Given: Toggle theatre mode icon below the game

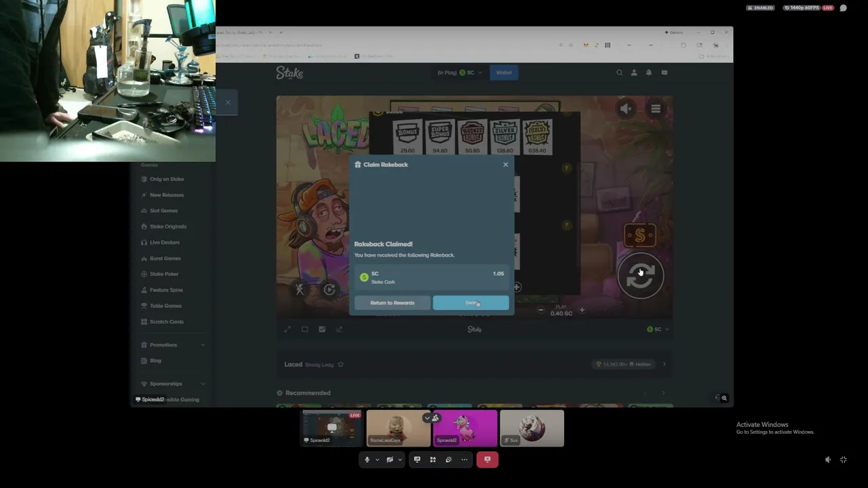Looking at the screenshot, I should point(304,329).
